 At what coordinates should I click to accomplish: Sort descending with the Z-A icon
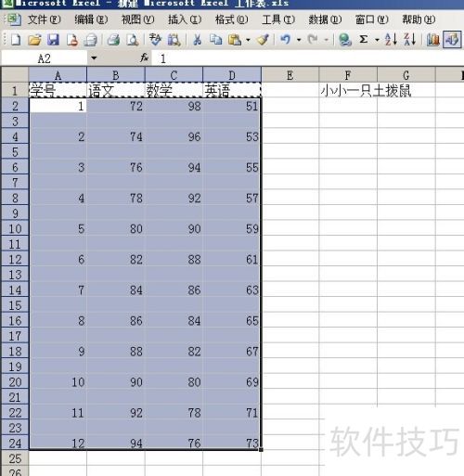coord(409,40)
